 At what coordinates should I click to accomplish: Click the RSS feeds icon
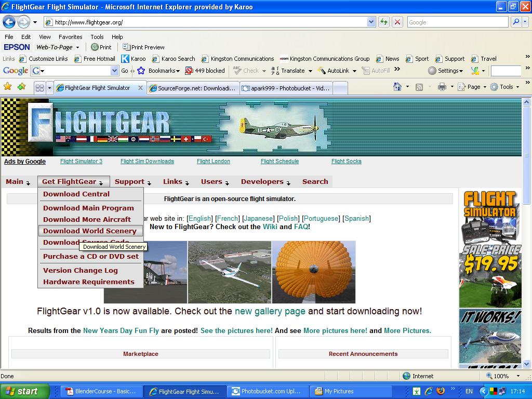(419, 87)
